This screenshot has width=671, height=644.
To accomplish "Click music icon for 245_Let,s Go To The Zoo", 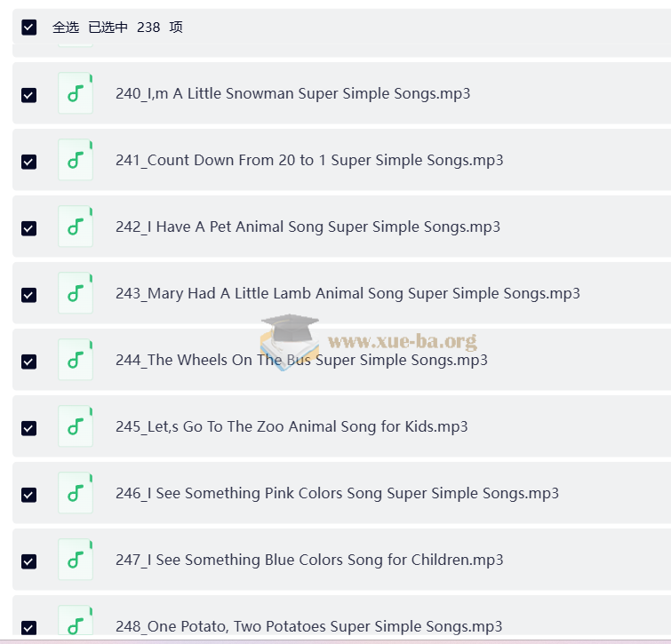I will (76, 426).
